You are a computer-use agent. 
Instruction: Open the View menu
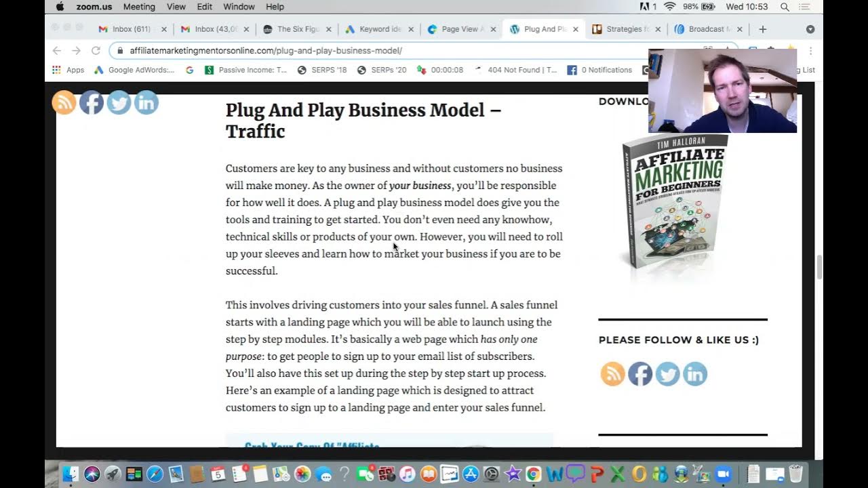pos(176,7)
